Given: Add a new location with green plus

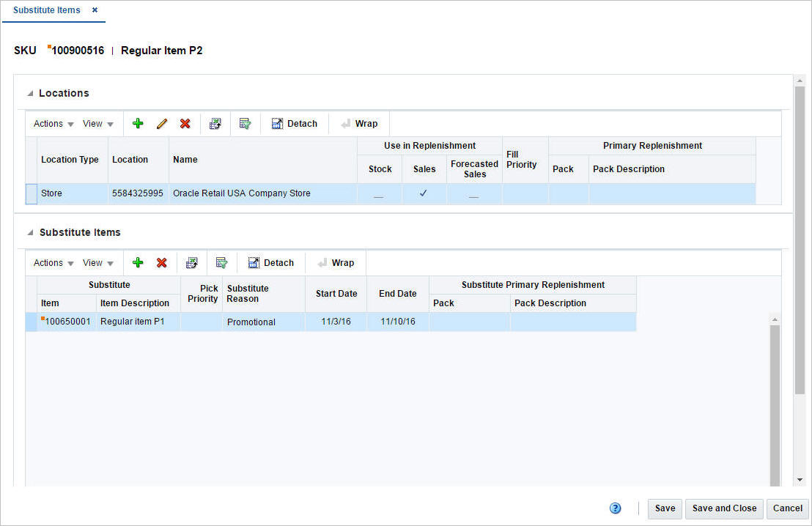Looking at the screenshot, I should [138, 124].
